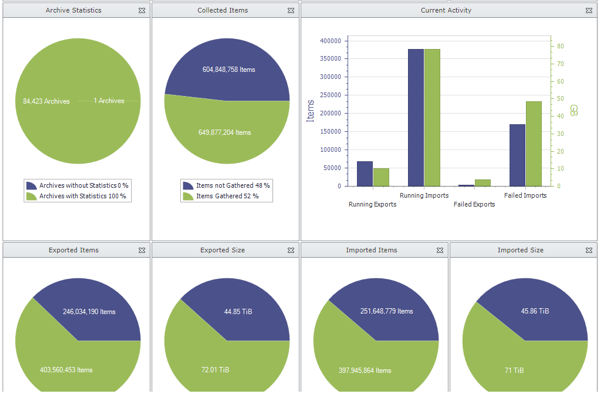Click the 'Archives without Statistics 0 %' legend text

click(x=84, y=185)
